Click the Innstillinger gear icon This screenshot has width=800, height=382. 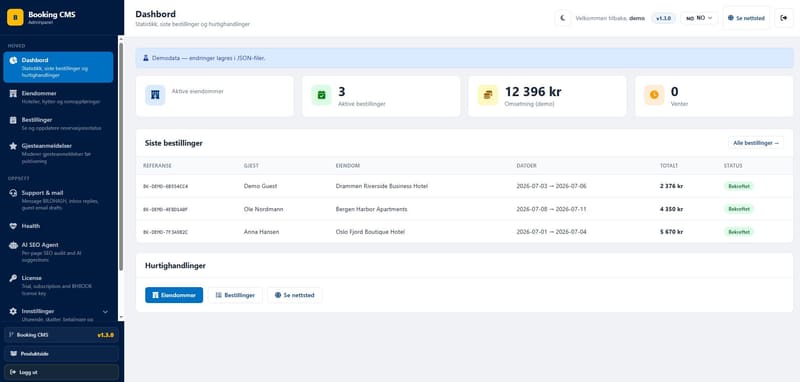pos(13,311)
